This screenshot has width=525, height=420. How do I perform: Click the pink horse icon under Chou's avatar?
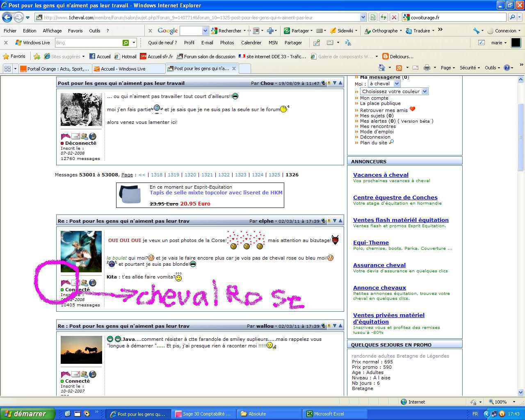pyautogui.click(x=66, y=136)
